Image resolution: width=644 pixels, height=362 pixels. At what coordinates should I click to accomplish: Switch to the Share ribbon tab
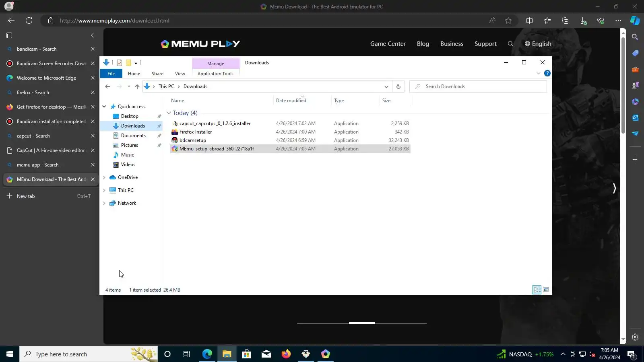click(157, 74)
